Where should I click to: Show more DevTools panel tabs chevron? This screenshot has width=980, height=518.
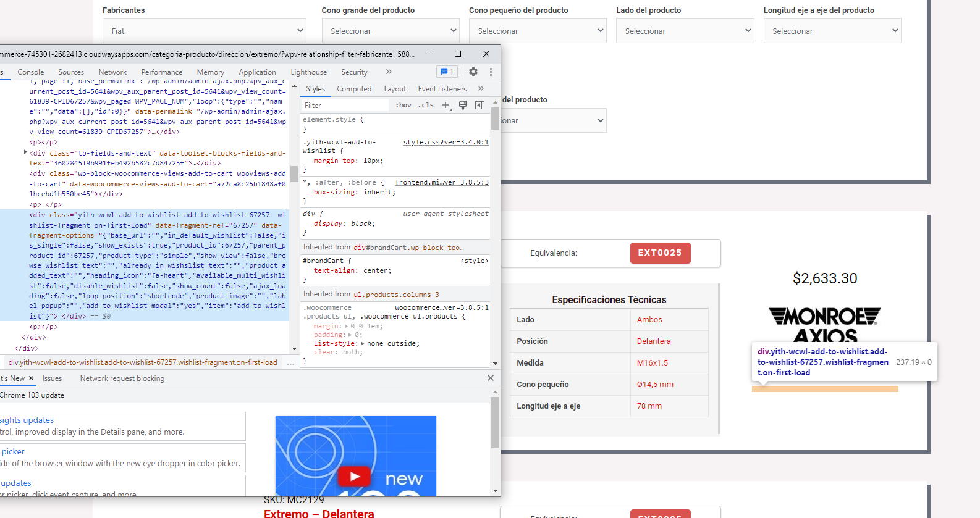[x=389, y=72]
